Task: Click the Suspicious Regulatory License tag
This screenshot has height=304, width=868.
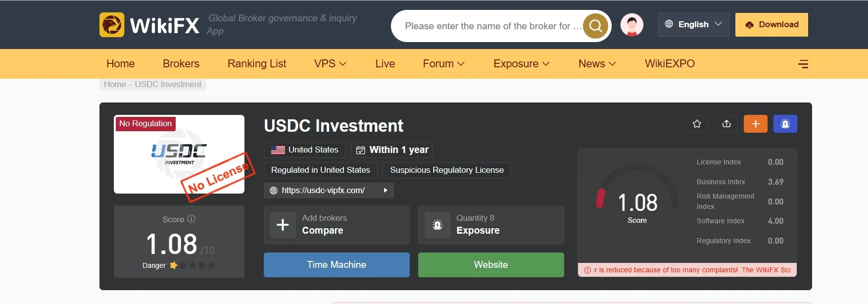Action: (447, 170)
